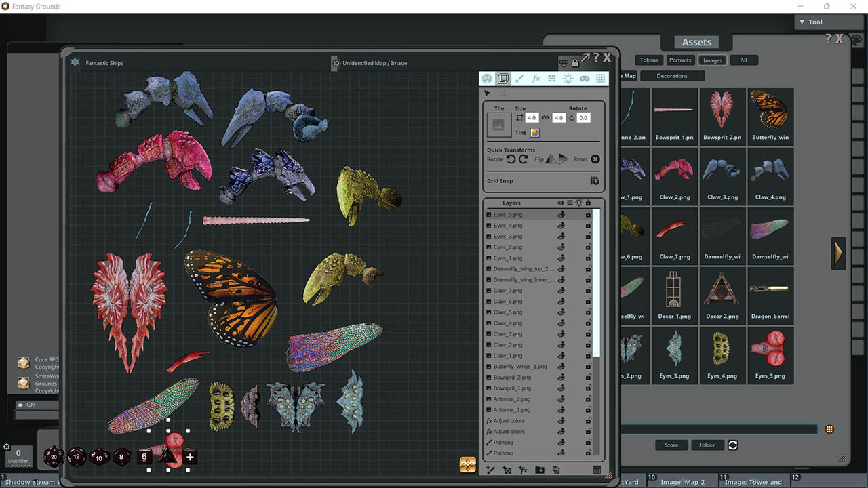The image size is (868, 488).
Task: Roll the d20 die
Action: [x=54, y=457]
